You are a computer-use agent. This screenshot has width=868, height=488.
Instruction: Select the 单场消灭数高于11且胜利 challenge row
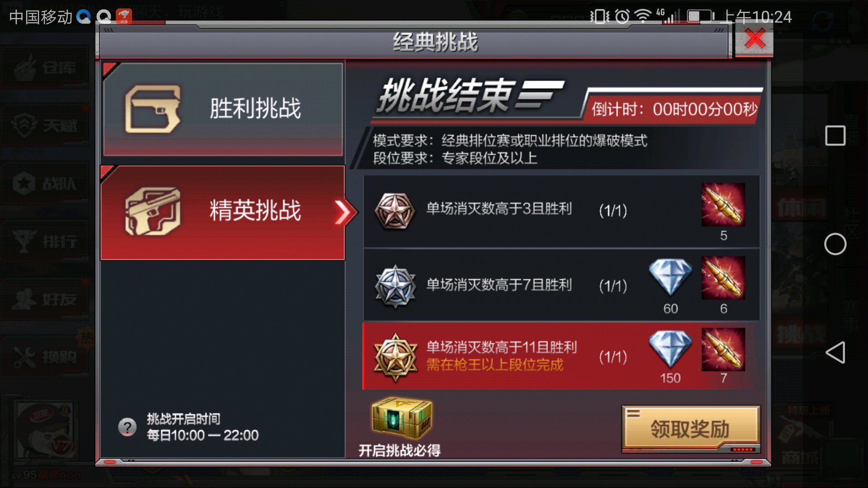click(x=561, y=356)
